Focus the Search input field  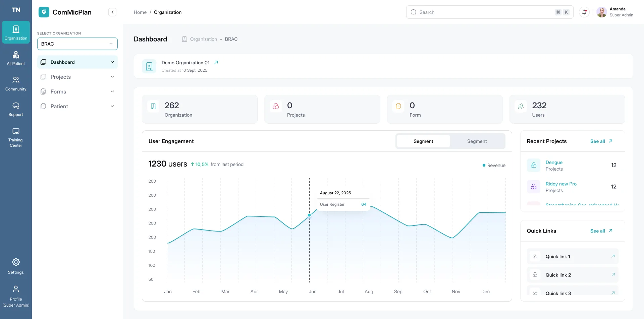tap(490, 12)
